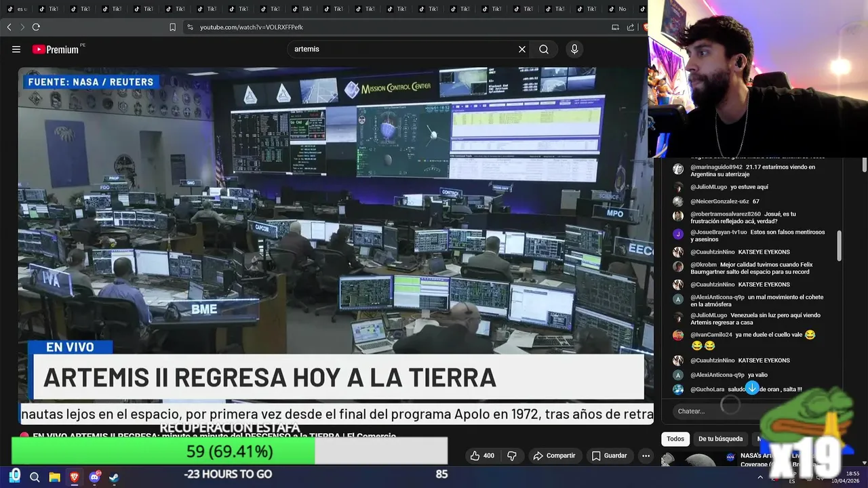The width and height of the screenshot is (868, 488).
Task: Jump to newest chat with the blue down arrow
Action: [x=752, y=388]
